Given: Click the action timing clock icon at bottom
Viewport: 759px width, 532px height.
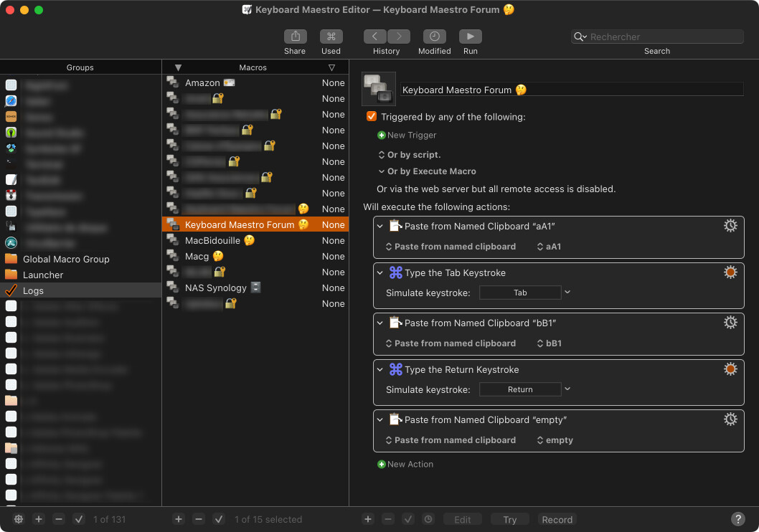Looking at the screenshot, I should [428, 519].
